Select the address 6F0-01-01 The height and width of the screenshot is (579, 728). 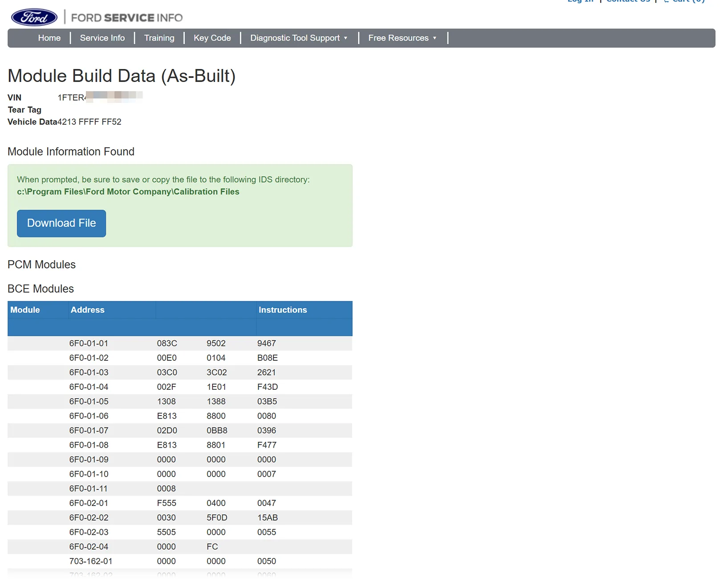[89, 343]
